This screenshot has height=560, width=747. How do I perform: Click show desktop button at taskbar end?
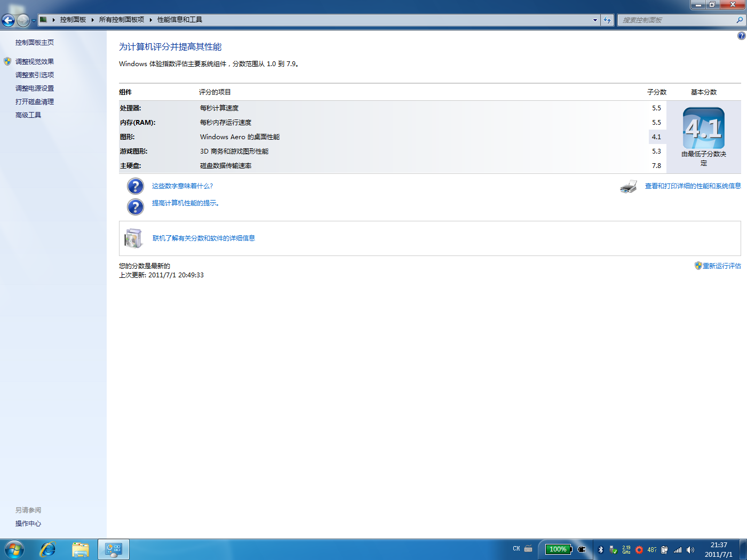pos(743,549)
